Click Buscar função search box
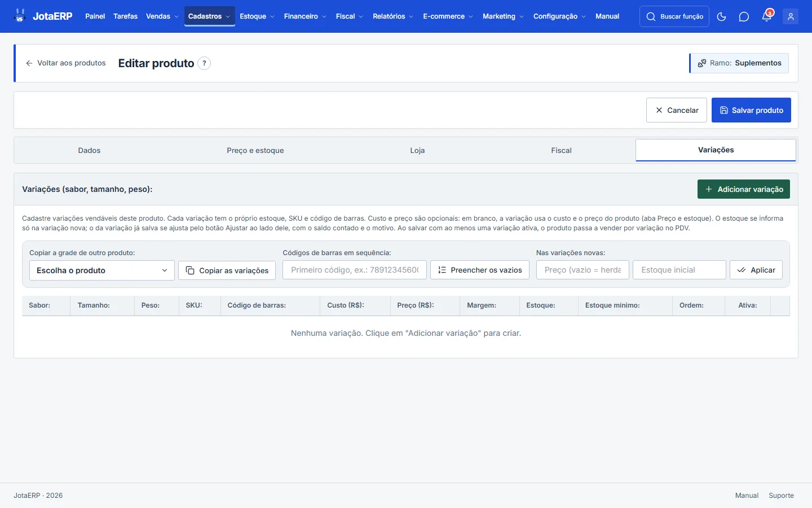The width and height of the screenshot is (812, 508). [674, 16]
